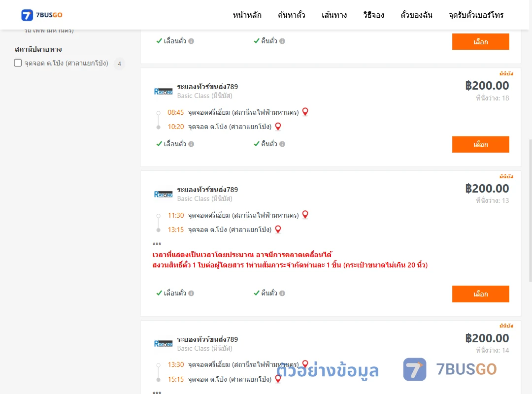The height and width of the screenshot is (394, 532).
Task: Click ที่นั่งว่าง: 18 seat count
Action: coord(492,98)
